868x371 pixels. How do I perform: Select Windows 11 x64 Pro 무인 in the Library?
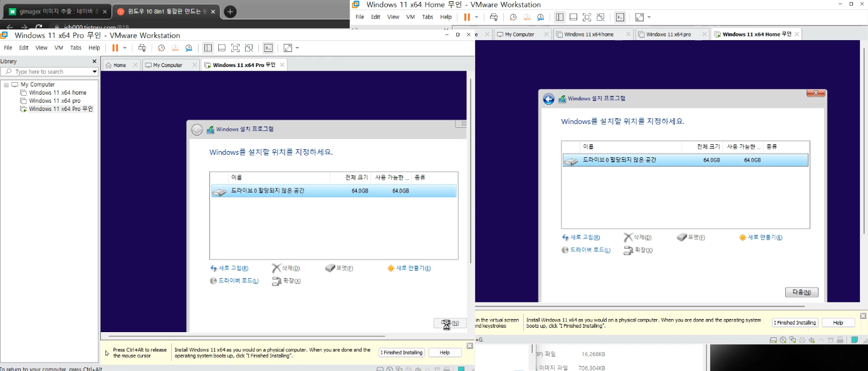61,109
